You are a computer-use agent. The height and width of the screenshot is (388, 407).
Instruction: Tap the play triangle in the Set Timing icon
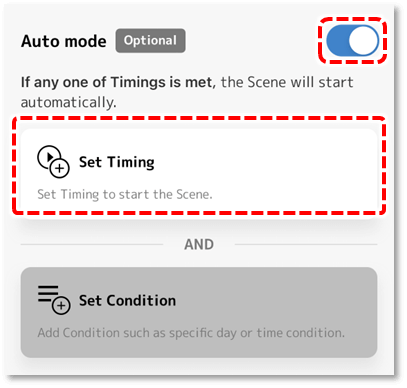(50, 156)
